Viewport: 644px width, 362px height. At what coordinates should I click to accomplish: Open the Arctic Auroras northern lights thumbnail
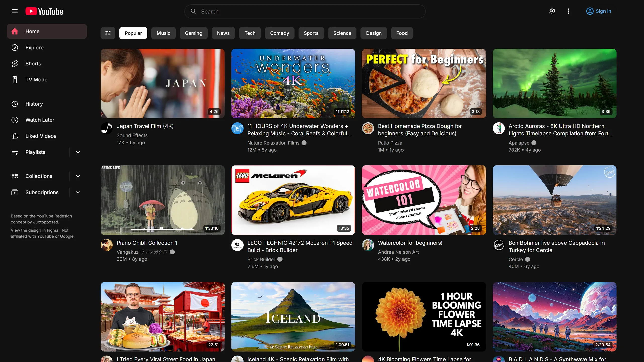554,83
